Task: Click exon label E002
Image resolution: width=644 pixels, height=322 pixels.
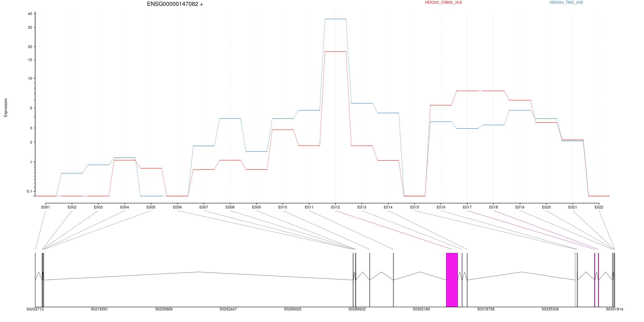Action: point(72,207)
